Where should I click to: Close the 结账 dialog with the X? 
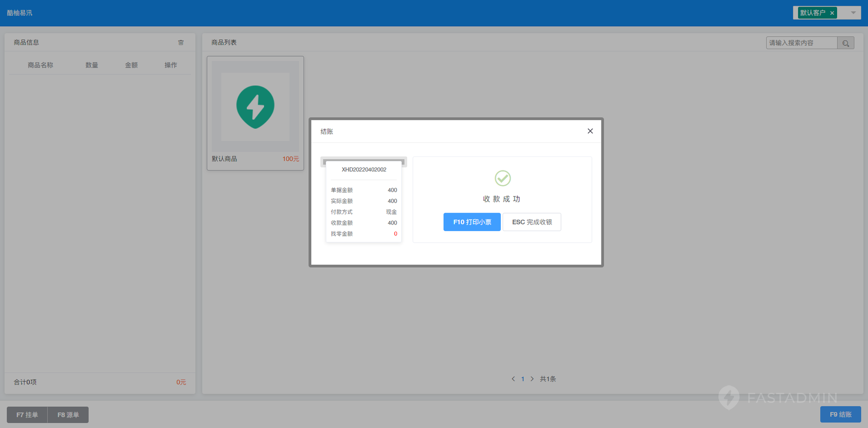[x=590, y=131]
